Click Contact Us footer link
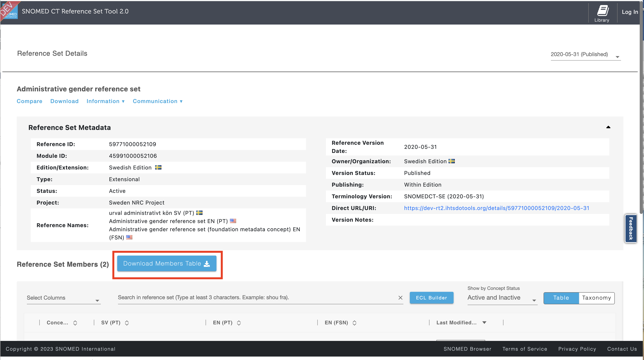 click(622, 349)
